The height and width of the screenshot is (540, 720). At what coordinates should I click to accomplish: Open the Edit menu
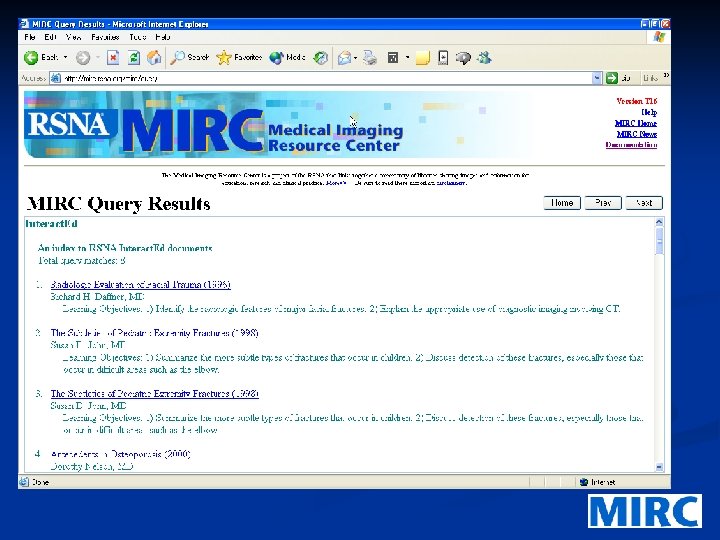click(x=51, y=37)
